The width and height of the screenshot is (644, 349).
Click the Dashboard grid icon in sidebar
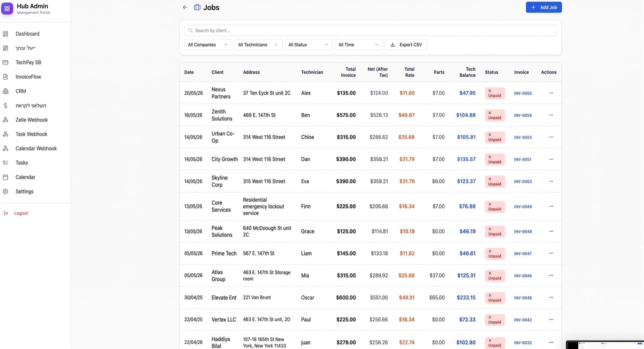pos(5,34)
